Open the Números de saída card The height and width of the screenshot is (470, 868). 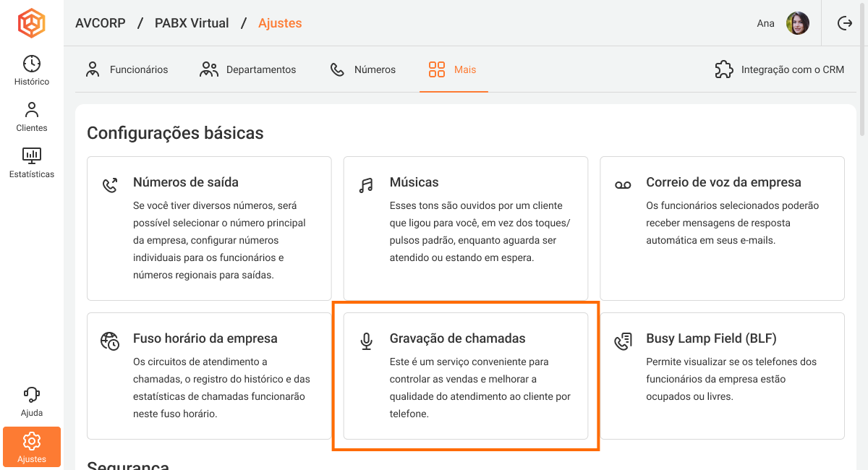tap(209, 228)
